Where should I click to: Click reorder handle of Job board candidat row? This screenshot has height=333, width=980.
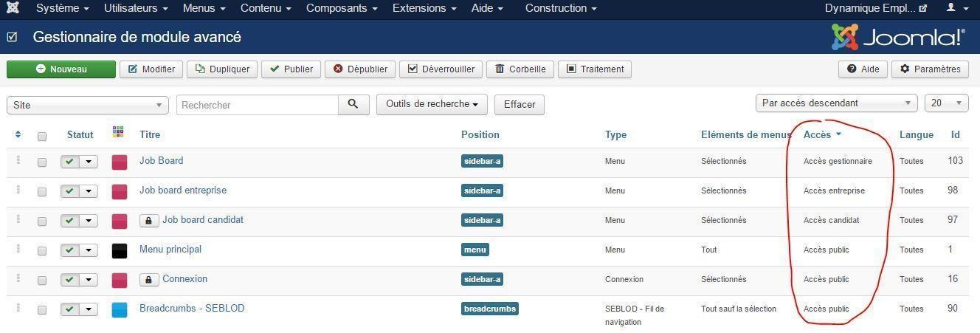click(18, 219)
